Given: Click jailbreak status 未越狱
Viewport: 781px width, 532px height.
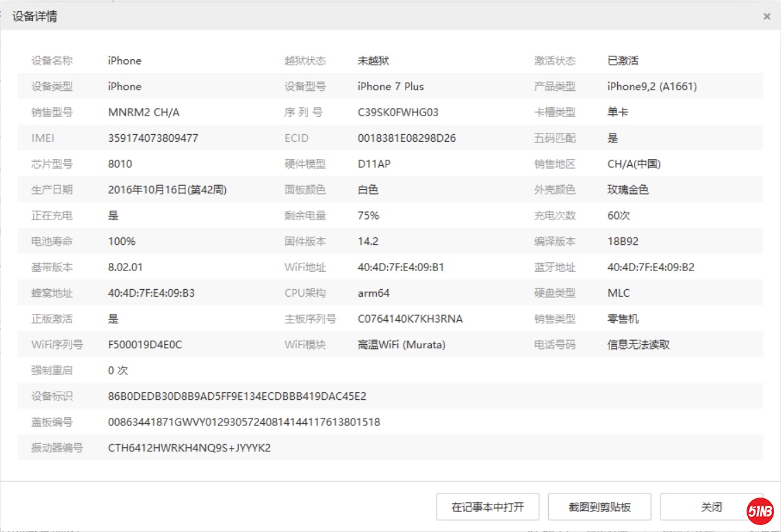Looking at the screenshot, I should pos(373,61).
